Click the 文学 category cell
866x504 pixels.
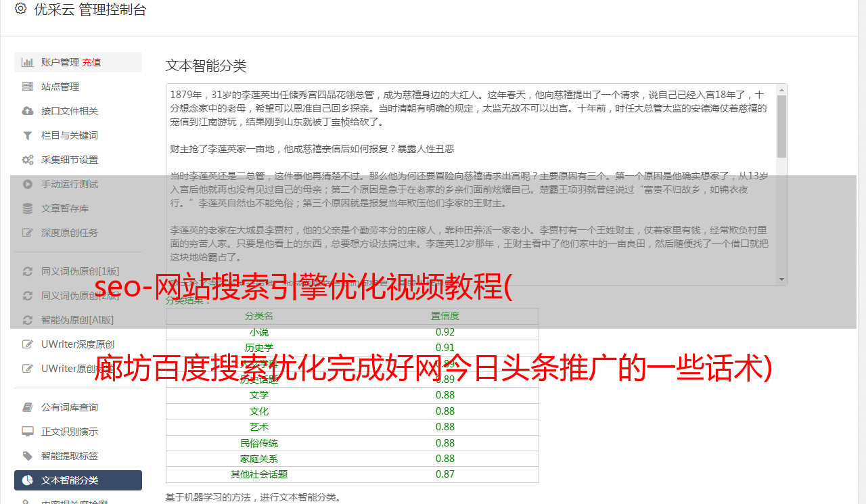(x=259, y=395)
